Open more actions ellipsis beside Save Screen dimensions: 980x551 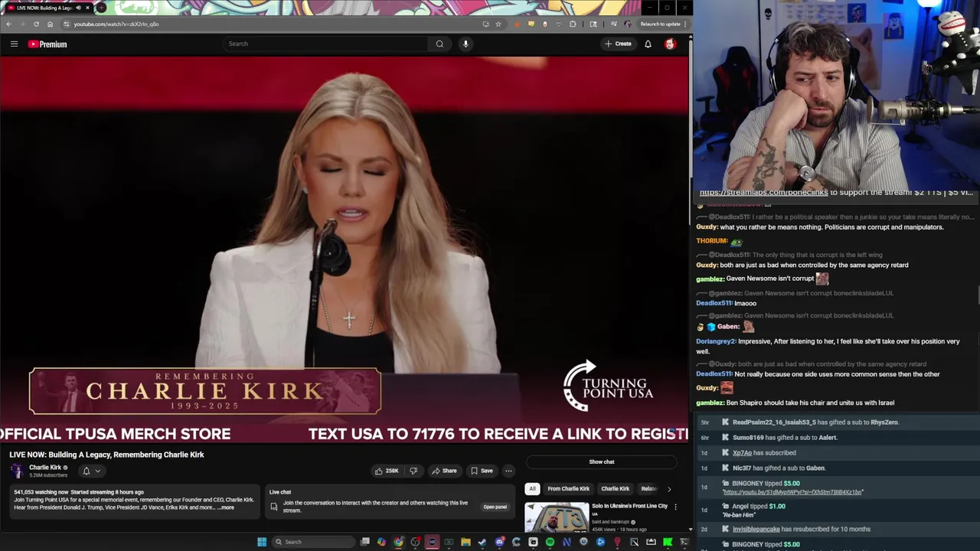(x=508, y=471)
